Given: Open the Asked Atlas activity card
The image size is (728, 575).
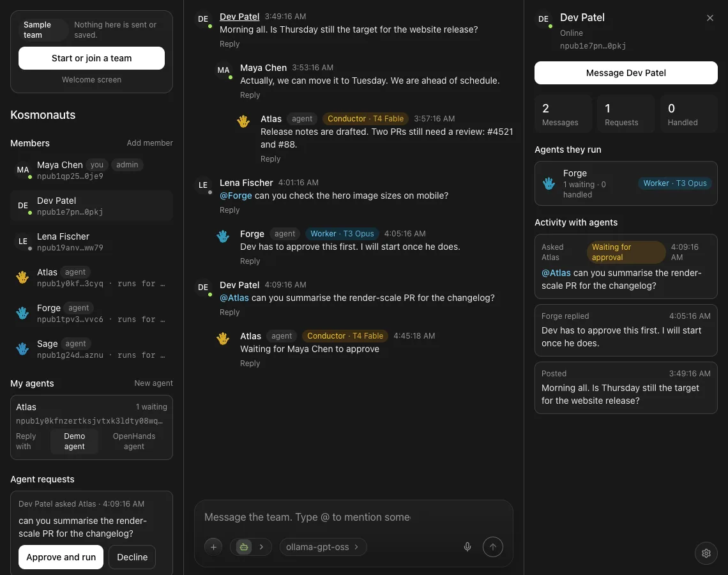Looking at the screenshot, I should (x=626, y=266).
